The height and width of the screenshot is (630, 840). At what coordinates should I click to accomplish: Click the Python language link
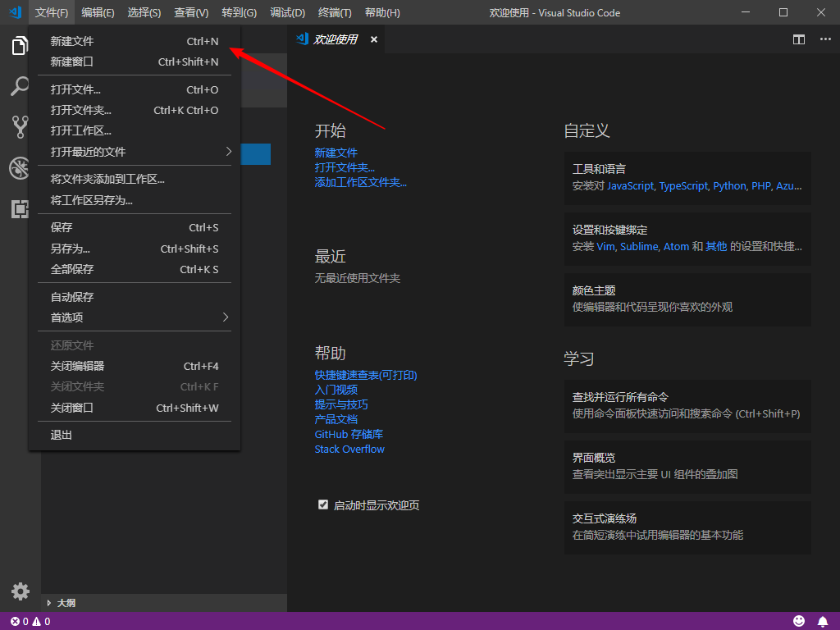click(729, 186)
